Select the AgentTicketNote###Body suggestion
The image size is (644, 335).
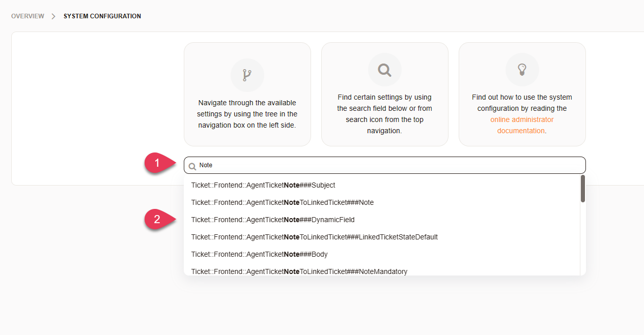[x=260, y=254]
